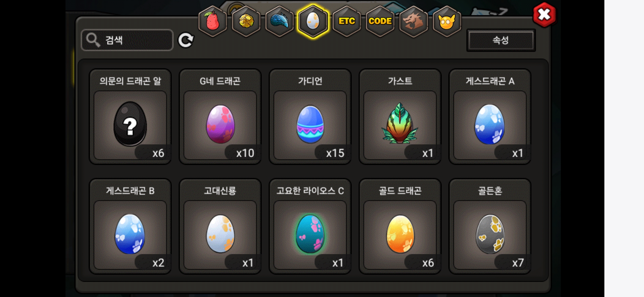
Task: Select the brown dragon head category icon
Action: 413,21
